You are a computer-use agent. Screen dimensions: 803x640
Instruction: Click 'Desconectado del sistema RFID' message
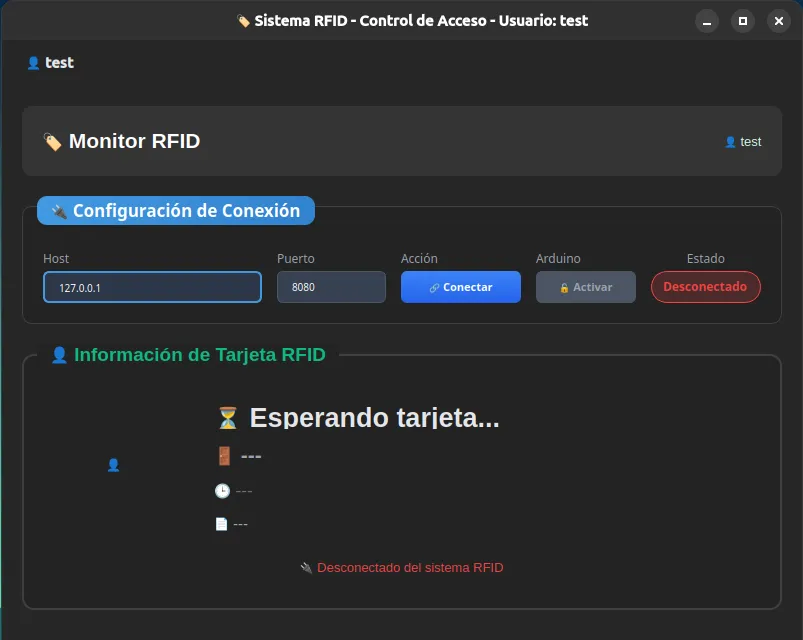pyautogui.click(x=410, y=568)
